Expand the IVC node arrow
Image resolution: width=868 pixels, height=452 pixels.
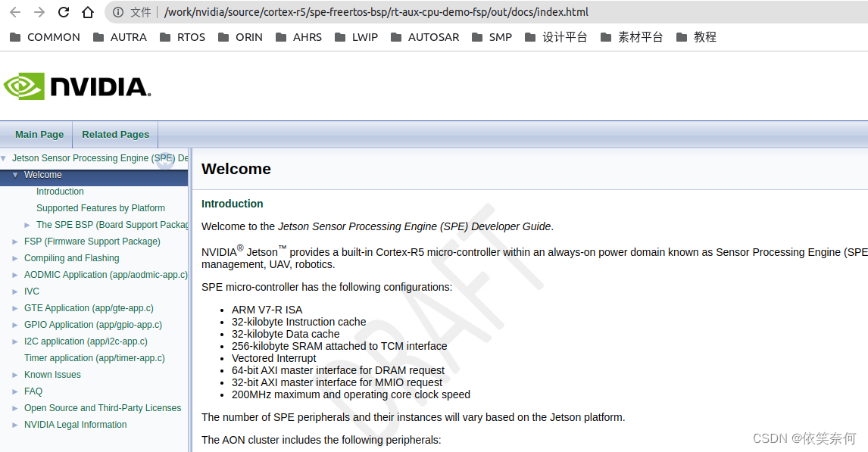tap(15, 291)
